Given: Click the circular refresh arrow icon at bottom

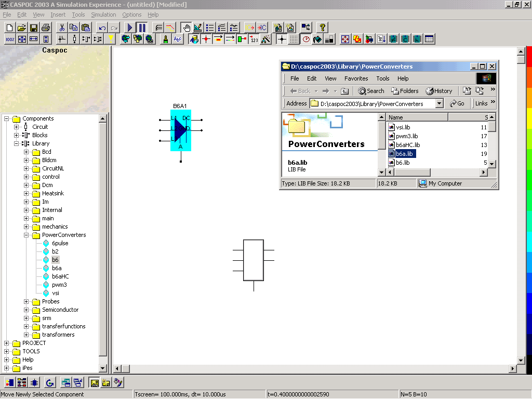Looking at the screenshot, I should click(50, 383).
